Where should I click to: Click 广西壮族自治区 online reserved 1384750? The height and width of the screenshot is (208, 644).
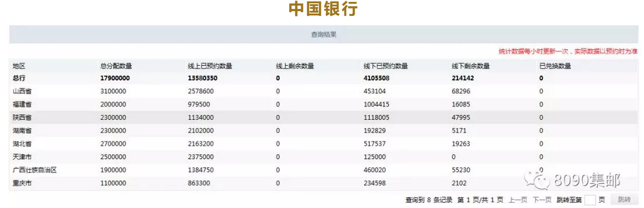pyautogui.click(x=201, y=170)
